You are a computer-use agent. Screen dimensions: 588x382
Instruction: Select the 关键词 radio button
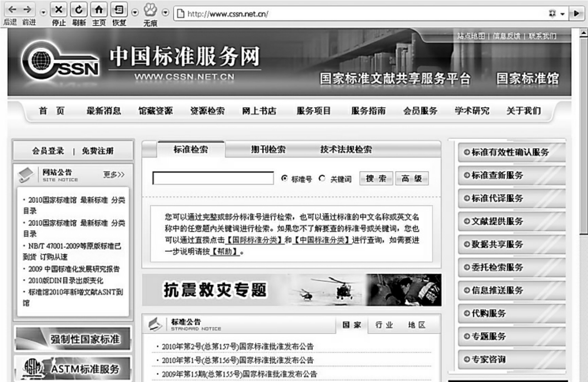click(322, 178)
